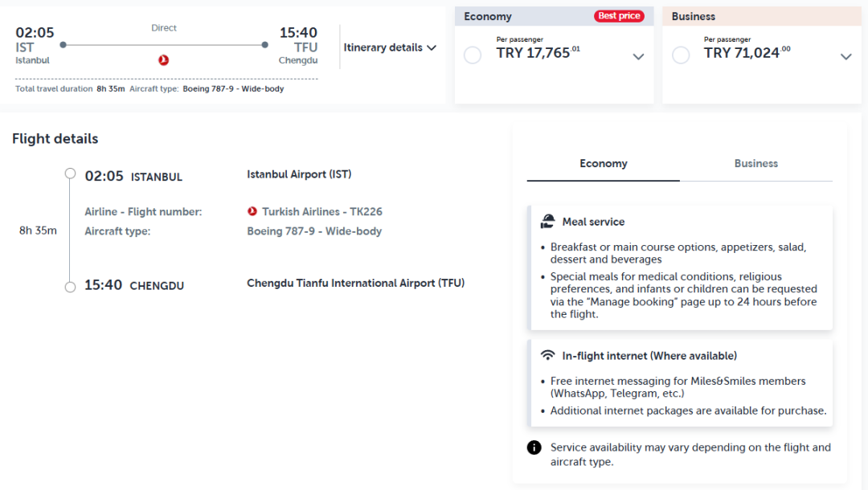Click the Business price TRY 71,024
Image resolution: width=868 pixels, height=490 pixels.
[747, 52]
